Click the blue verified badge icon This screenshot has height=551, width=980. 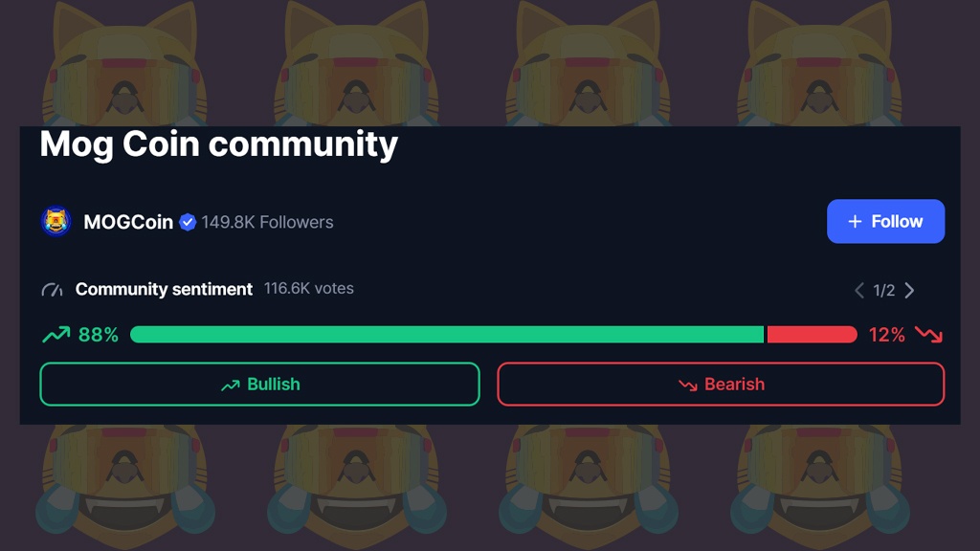[x=188, y=222]
